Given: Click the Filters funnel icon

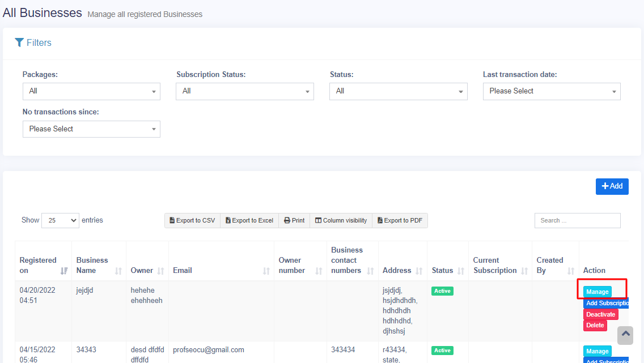Looking at the screenshot, I should [19, 42].
